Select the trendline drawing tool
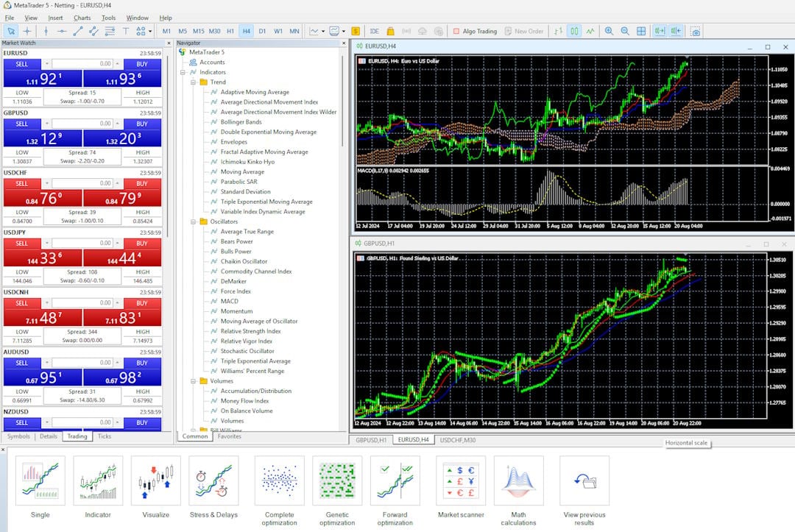This screenshot has height=532, width=795. click(77, 31)
